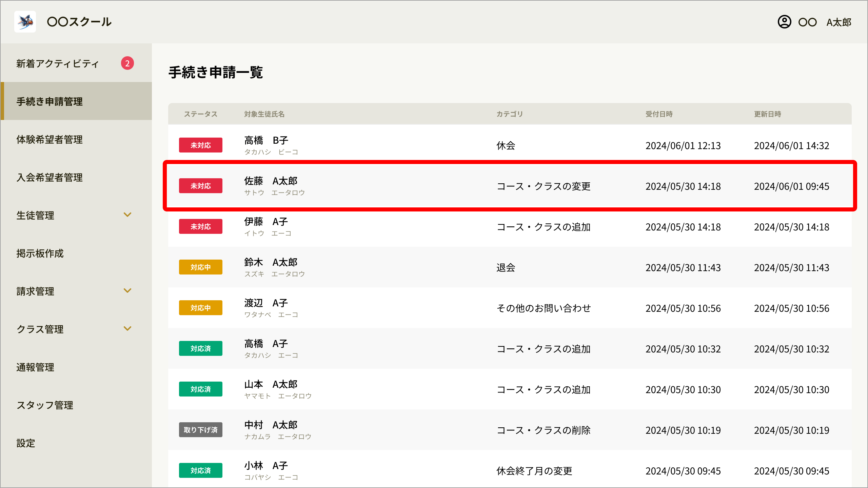868x488 pixels.
Task: Click コース・クラスの削除 category cell
Action: (x=544, y=430)
